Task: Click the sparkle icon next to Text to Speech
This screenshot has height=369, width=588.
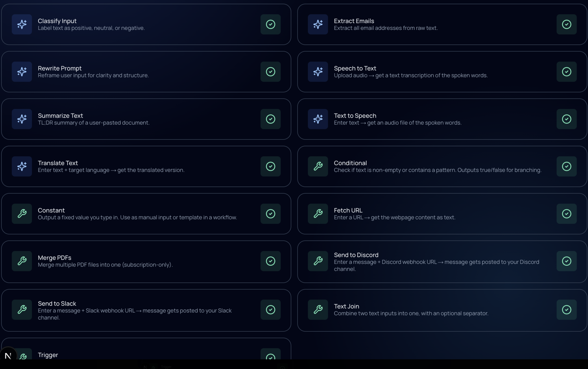Action: pos(318,119)
